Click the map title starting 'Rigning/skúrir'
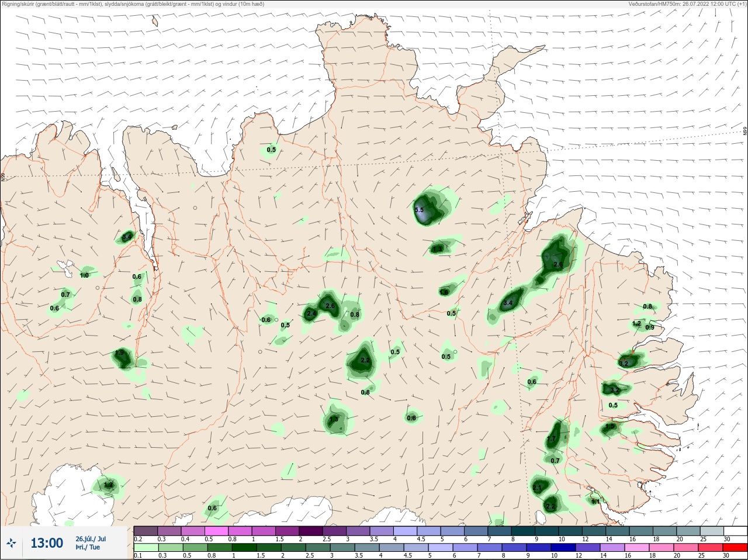This screenshot has width=748, height=560. point(133,4)
